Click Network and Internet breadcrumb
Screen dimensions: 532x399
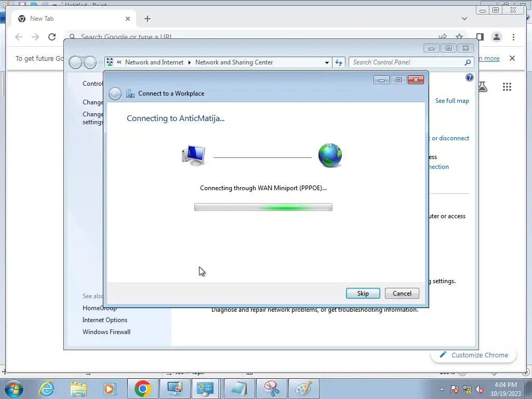(x=154, y=62)
